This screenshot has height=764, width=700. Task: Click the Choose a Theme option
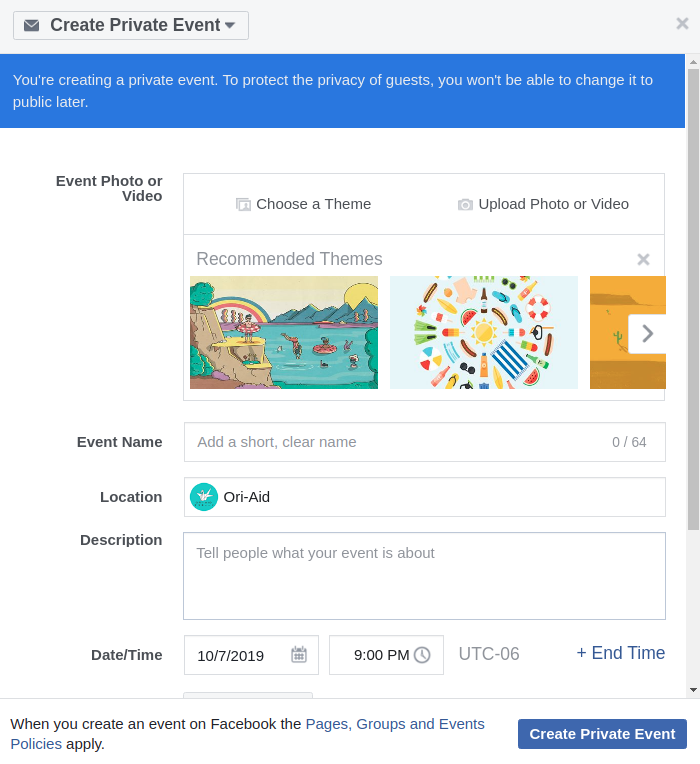pyautogui.click(x=303, y=204)
